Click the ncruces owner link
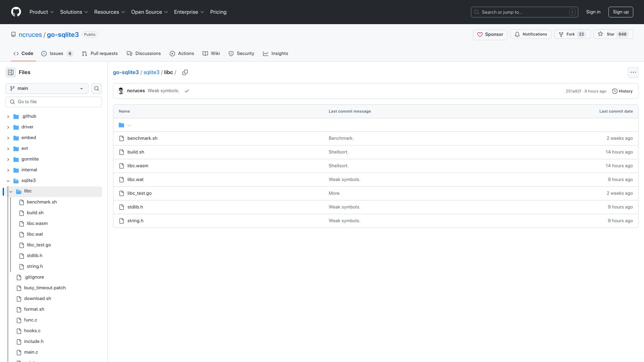 (x=30, y=35)
